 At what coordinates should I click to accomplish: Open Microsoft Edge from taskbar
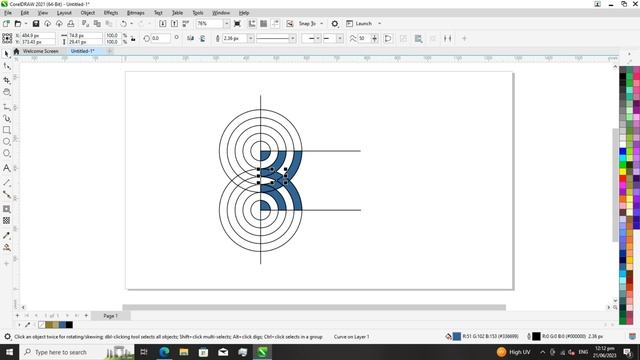(164, 352)
